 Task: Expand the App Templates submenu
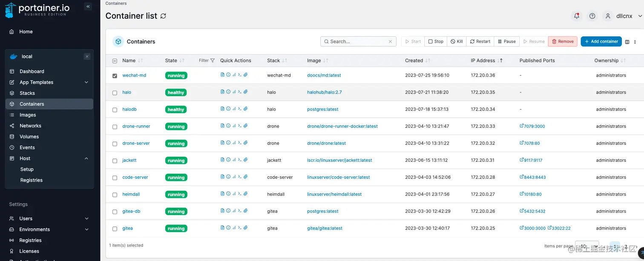click(86, 82)
